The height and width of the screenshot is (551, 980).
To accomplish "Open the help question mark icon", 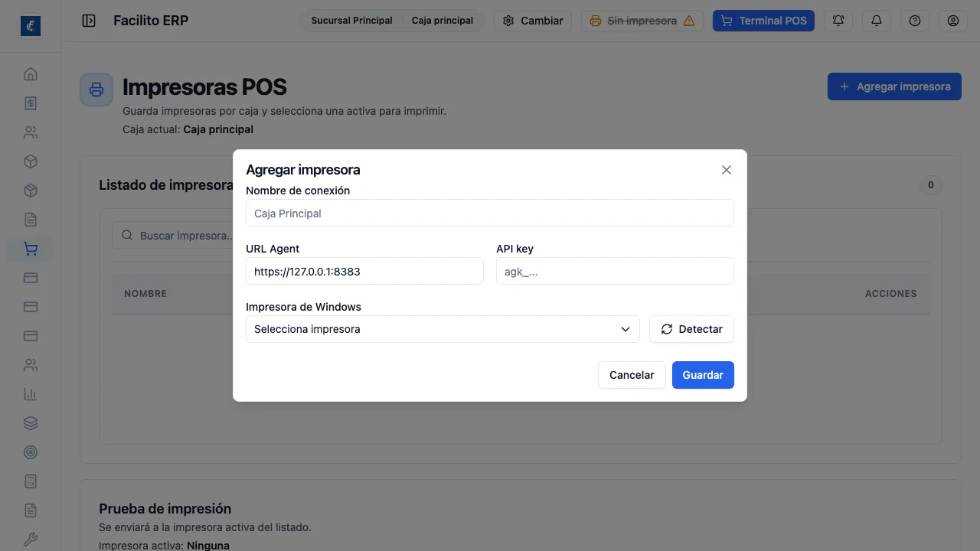I will click(x=915, y=21).
